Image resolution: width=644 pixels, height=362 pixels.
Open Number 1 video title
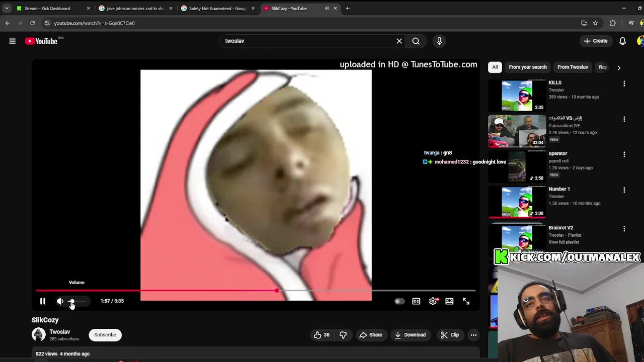559,189
